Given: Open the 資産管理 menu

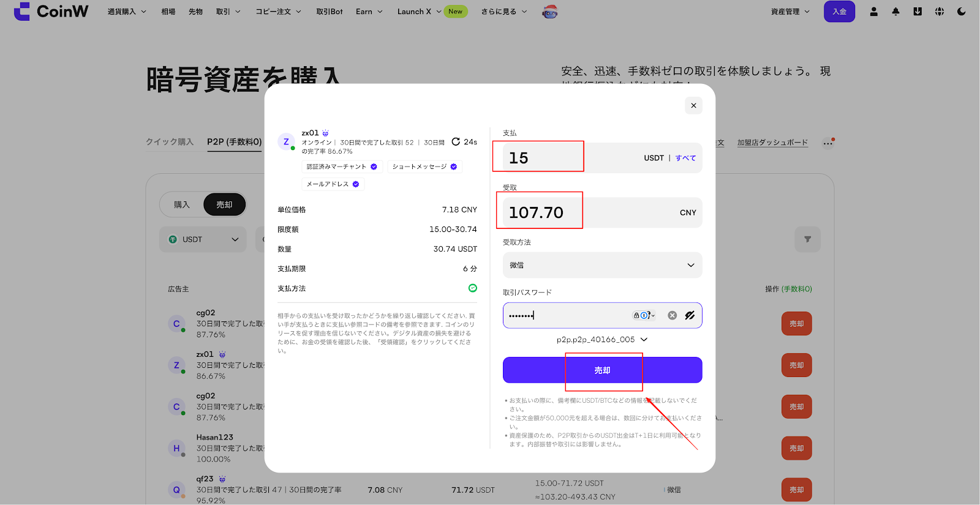Looking at the screenshot, I should pos(790,12).
